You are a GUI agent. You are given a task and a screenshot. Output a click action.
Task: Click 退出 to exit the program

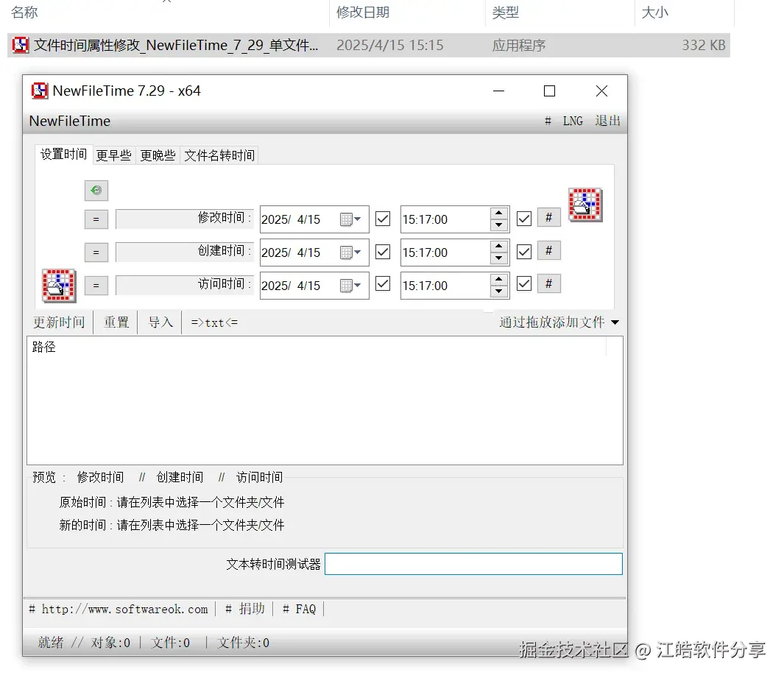[607, 121]
